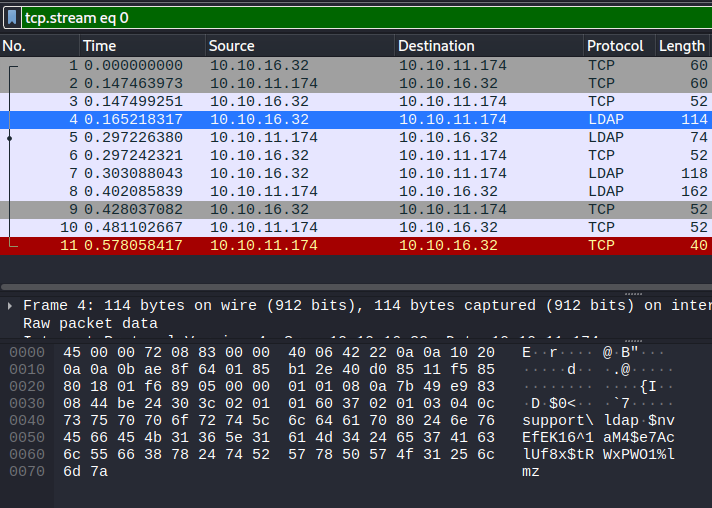Click hex offset 0010 in bytes pane
712x508 pixels.
[27, 370]
